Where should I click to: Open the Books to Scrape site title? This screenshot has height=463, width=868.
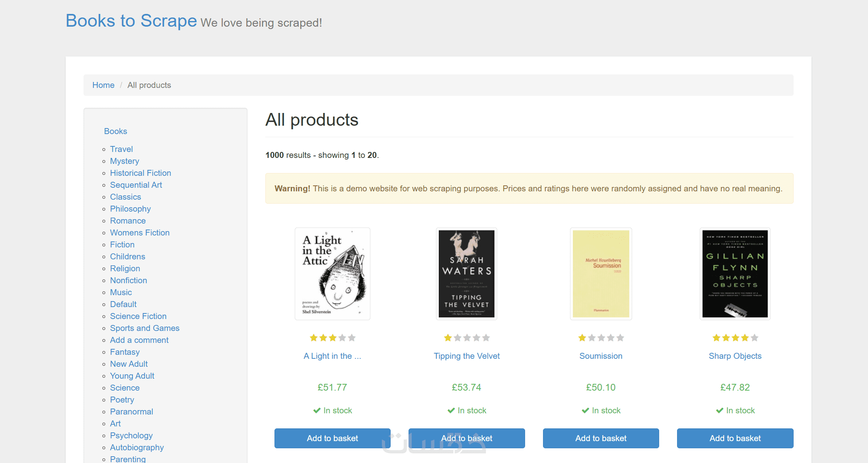coord(131,21)
